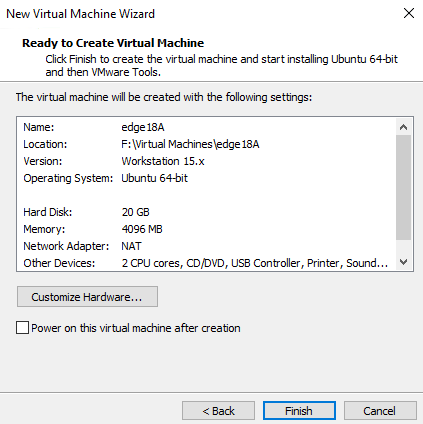Click the Version: label
423x424 pixels.
(x=43, y=161)
